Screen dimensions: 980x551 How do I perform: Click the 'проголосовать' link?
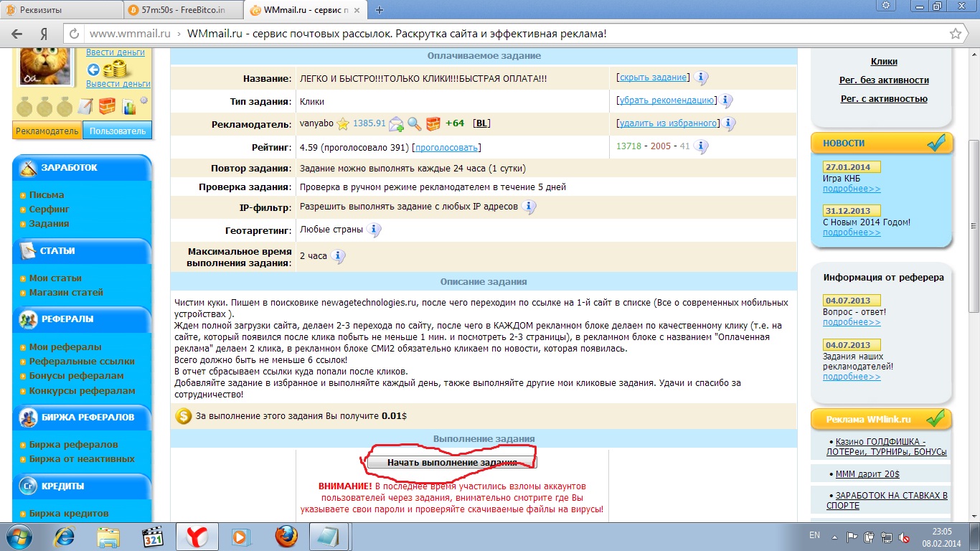click(x=446, y=148)
